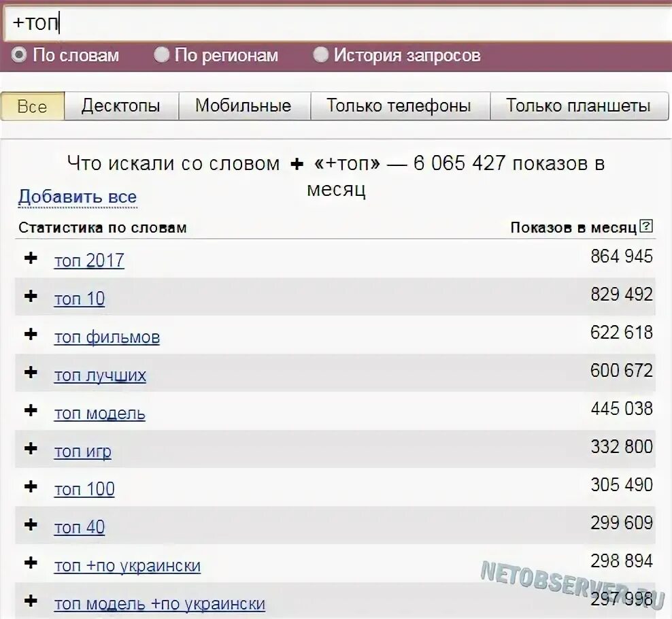Select the 'История запросов' radio button
Viewport: 672px width, 619px height.
(x=320, y=55)
